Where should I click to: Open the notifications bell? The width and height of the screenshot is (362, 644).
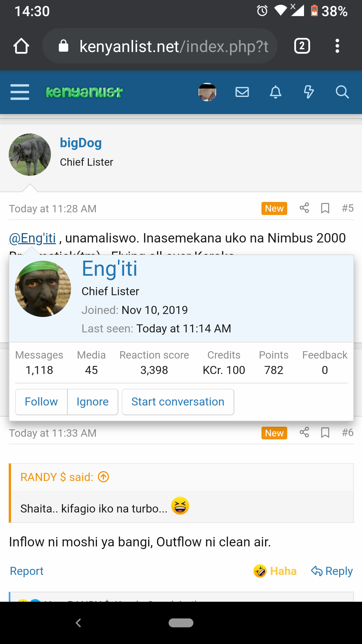[276, 92]
